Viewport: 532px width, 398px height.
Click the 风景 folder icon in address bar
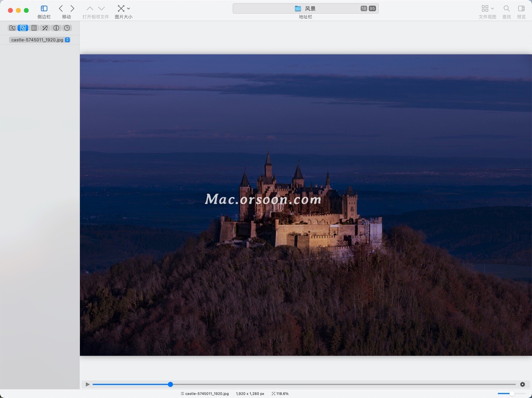(298, 8)
